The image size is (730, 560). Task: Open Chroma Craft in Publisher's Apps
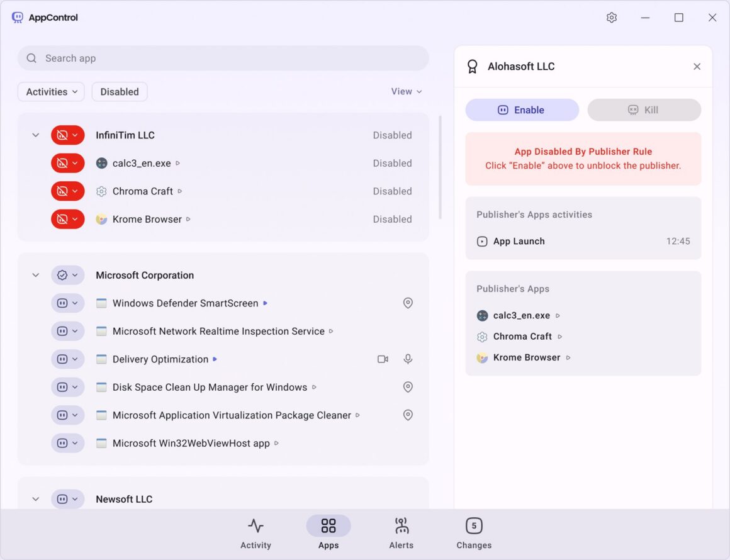coord(522,337)
